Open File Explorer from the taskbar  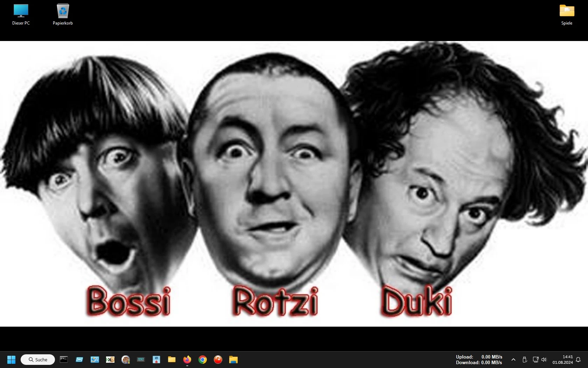click(233, 360)
